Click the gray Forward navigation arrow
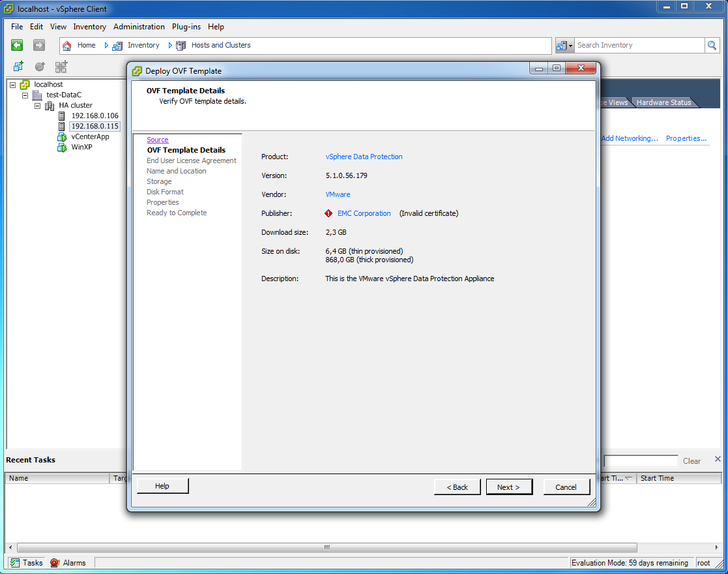The width and height of the screenshot is (728, 574). (39, 45)
